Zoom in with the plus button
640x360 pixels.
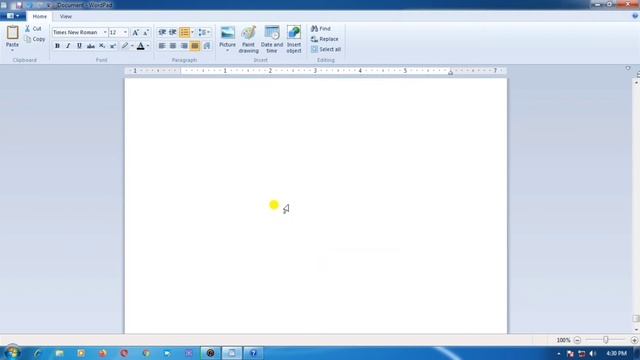click(x=634, y=340)
